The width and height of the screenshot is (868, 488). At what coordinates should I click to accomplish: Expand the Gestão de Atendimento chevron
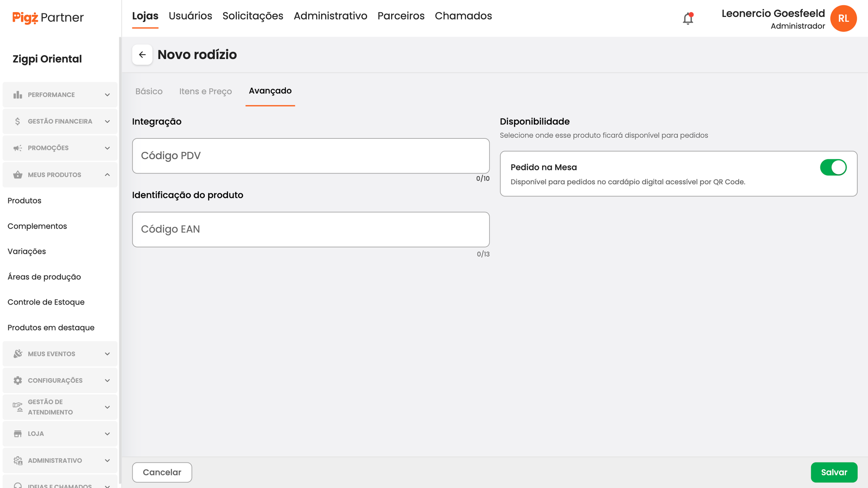[x=107, y=407]
